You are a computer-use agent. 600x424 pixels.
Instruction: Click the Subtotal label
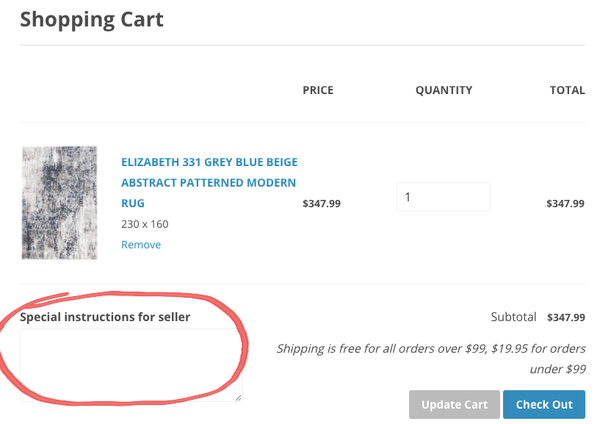[514, 317]
